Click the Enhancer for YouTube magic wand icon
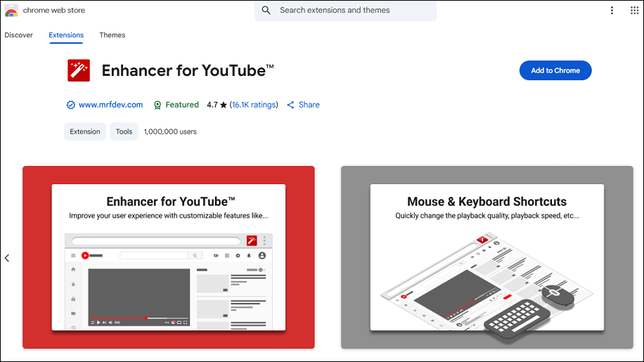The height and width of the screenshot is (362, 644). 79,70
